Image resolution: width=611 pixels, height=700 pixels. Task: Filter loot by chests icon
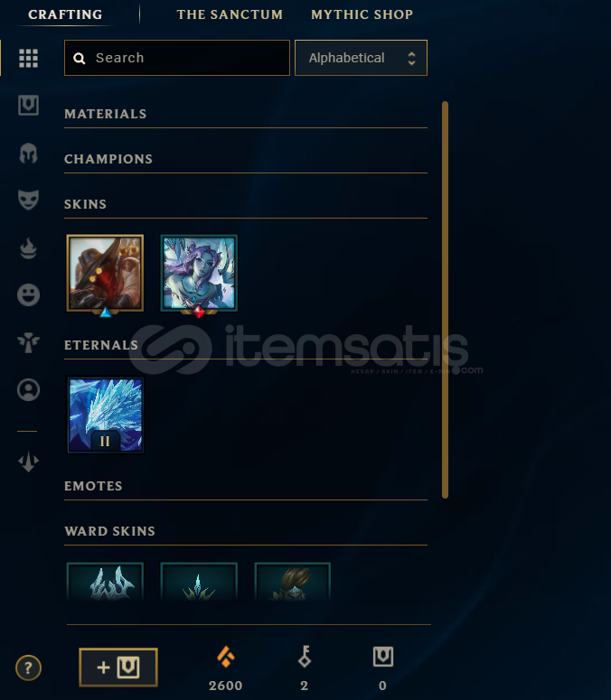click(x=28, y=106)
